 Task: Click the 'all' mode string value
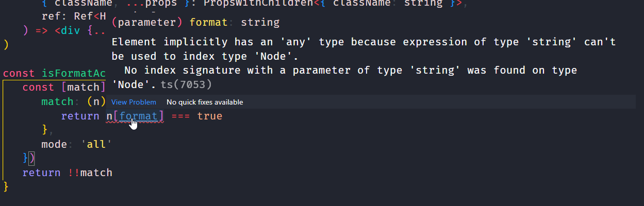point(96,144)
